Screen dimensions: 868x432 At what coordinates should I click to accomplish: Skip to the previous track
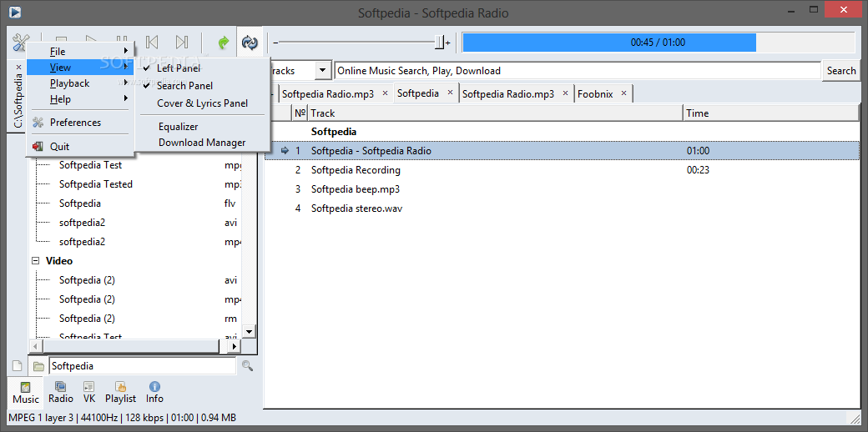152,43
